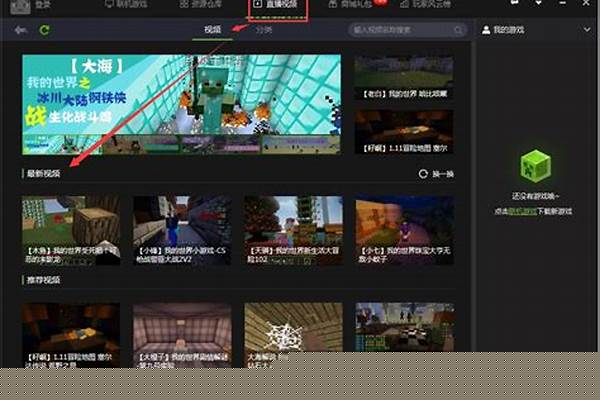Click the green refresh icon
The width and height of the screenshot is (600, 400).
pos(45,31)
